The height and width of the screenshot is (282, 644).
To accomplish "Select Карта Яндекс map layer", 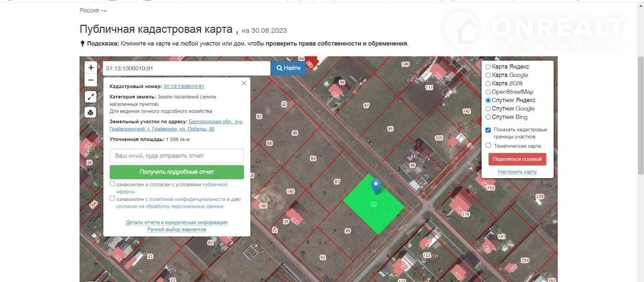I will click(x=488, y=67).
